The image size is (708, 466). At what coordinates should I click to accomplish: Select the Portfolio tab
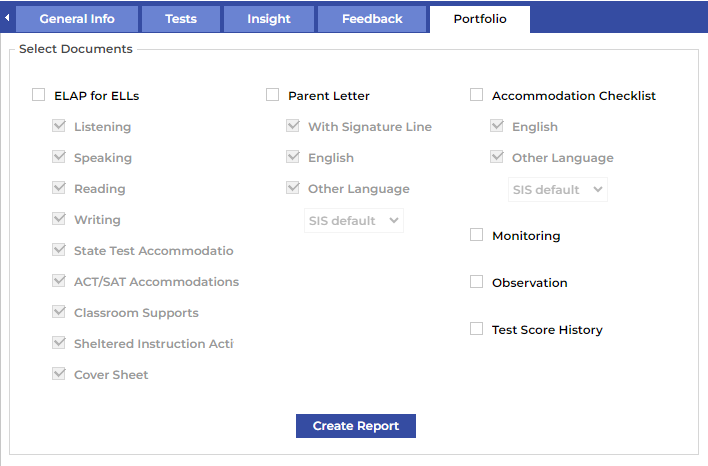pos(480,19)
